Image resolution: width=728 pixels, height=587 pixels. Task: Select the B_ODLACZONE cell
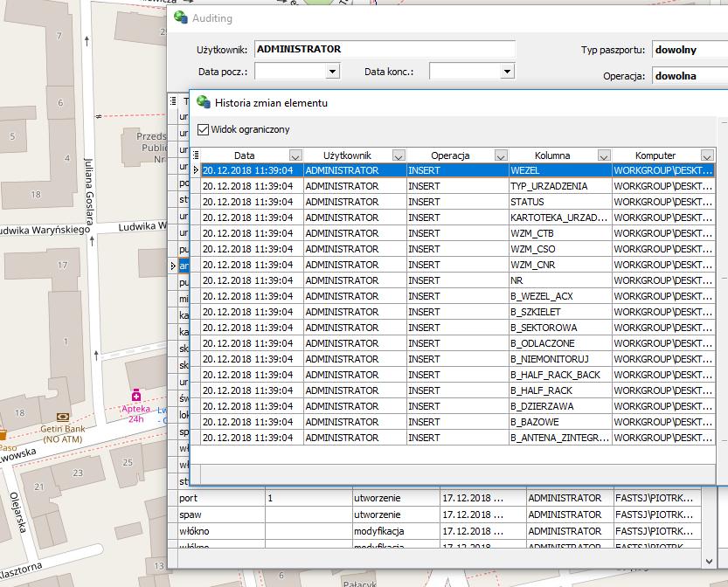click(560, 343)
